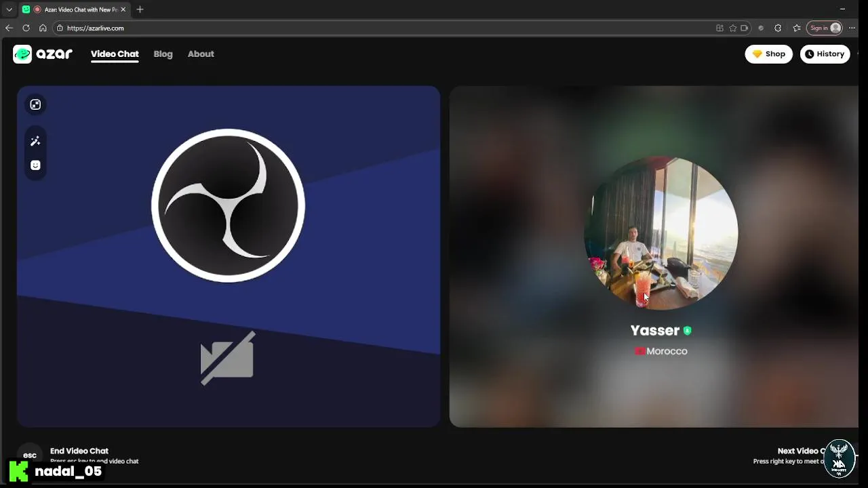Open the favorites list

pos(797,28)
